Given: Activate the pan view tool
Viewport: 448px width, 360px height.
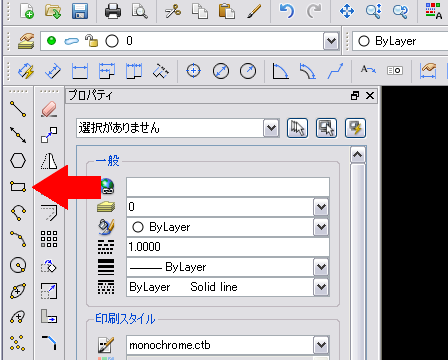Looking at the screenshot, I should [347, 10].
